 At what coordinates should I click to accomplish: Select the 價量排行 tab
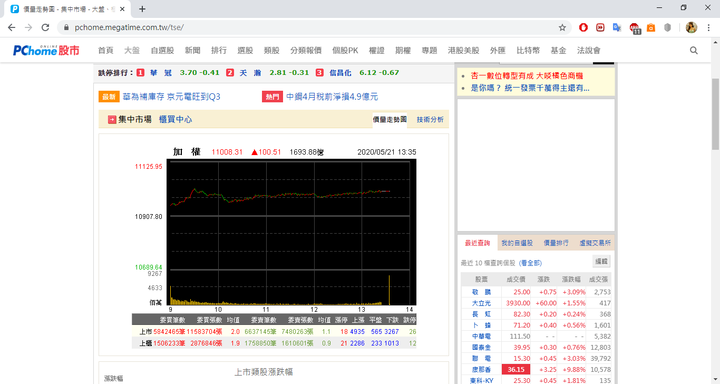coord(556,243)
